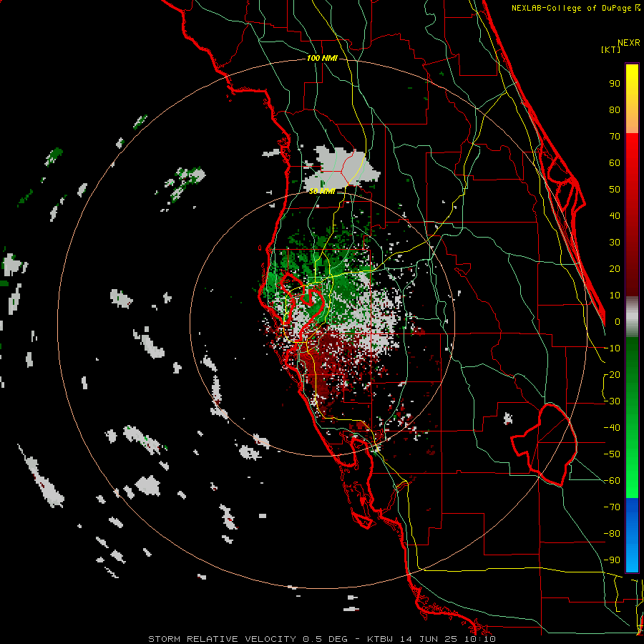Click the -70 scale value
644x644 pixels.
click(612, 507)
